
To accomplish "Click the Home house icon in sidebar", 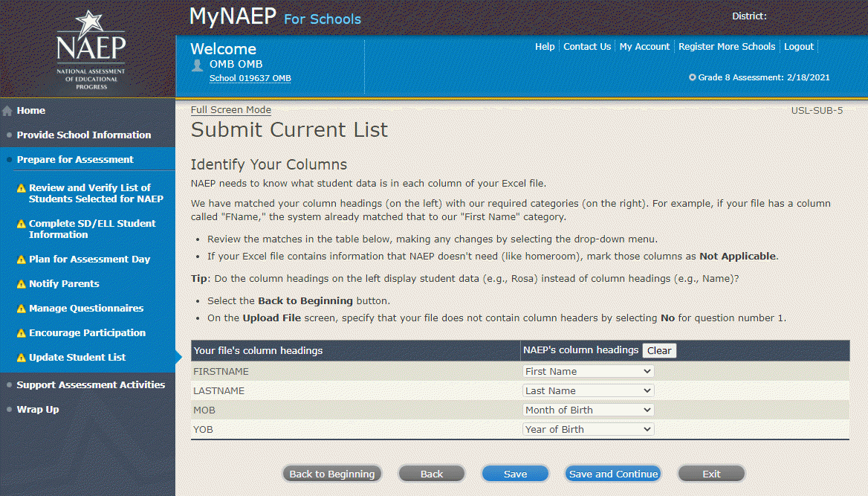I will tap(7, 111).
